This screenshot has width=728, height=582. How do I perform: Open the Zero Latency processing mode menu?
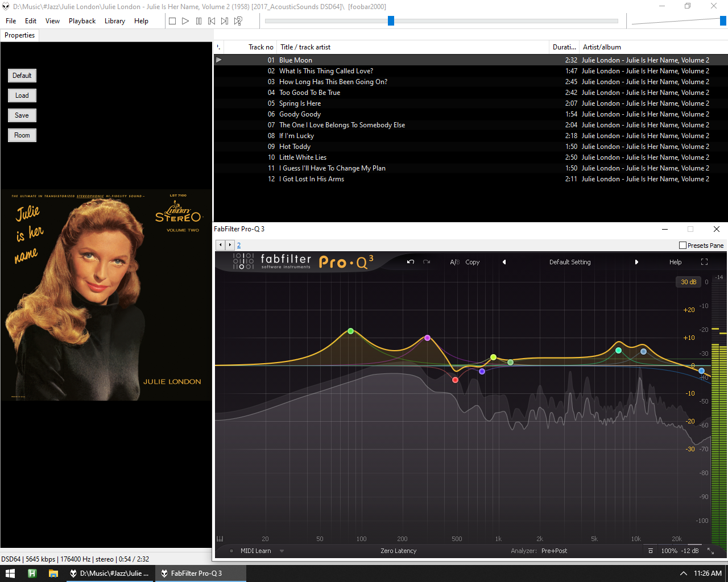coord(399,551)
